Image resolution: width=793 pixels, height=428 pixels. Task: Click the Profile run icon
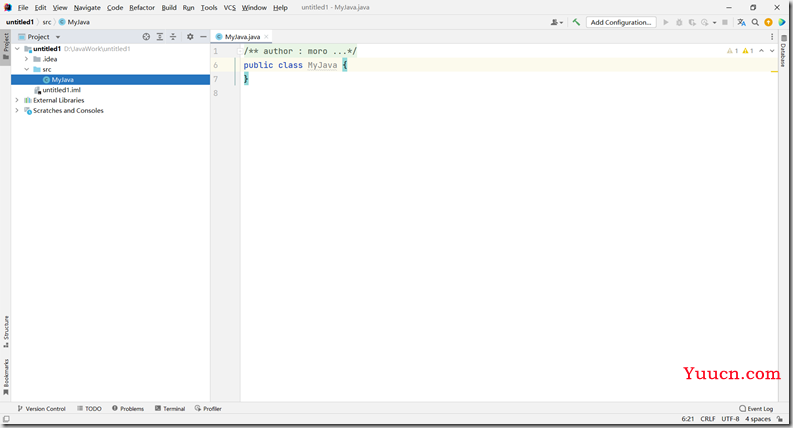(x=704, y=22)
